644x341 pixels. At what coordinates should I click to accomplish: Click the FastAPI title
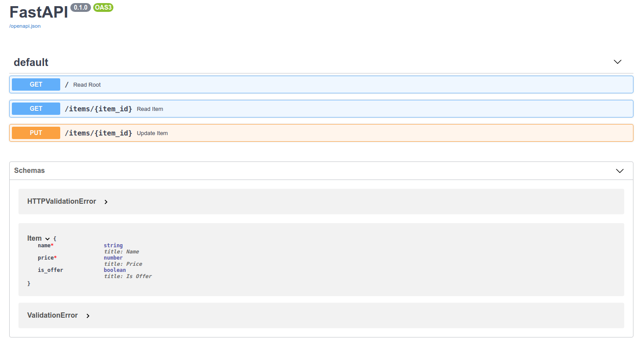coord(39,12)
